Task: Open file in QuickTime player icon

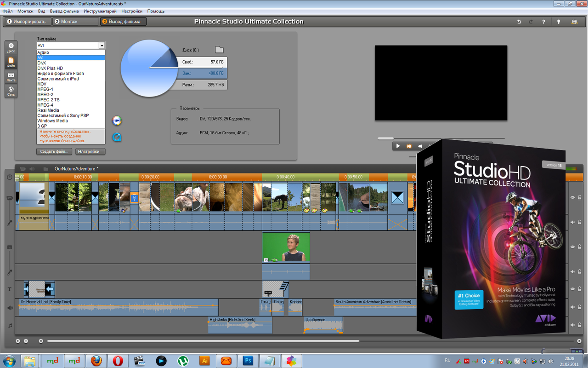Action: [117, 137]
